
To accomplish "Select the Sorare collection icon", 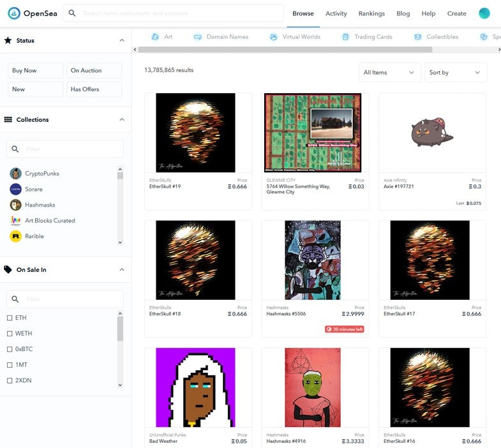I will click(16, 189).
